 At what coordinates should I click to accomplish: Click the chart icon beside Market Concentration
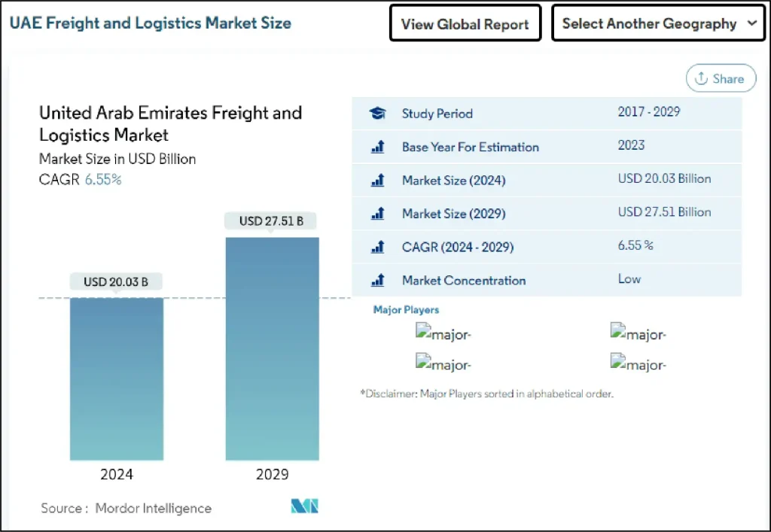point(378,280)
